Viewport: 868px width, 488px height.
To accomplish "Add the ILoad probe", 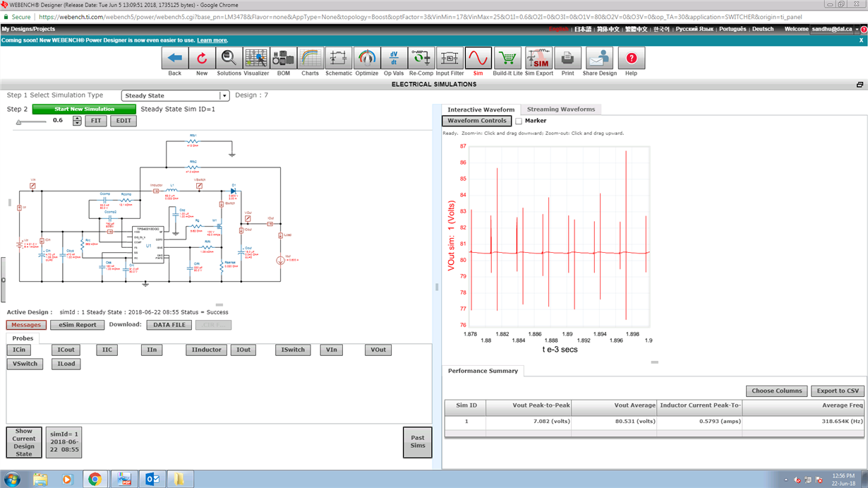I will (x=66, y=364).
